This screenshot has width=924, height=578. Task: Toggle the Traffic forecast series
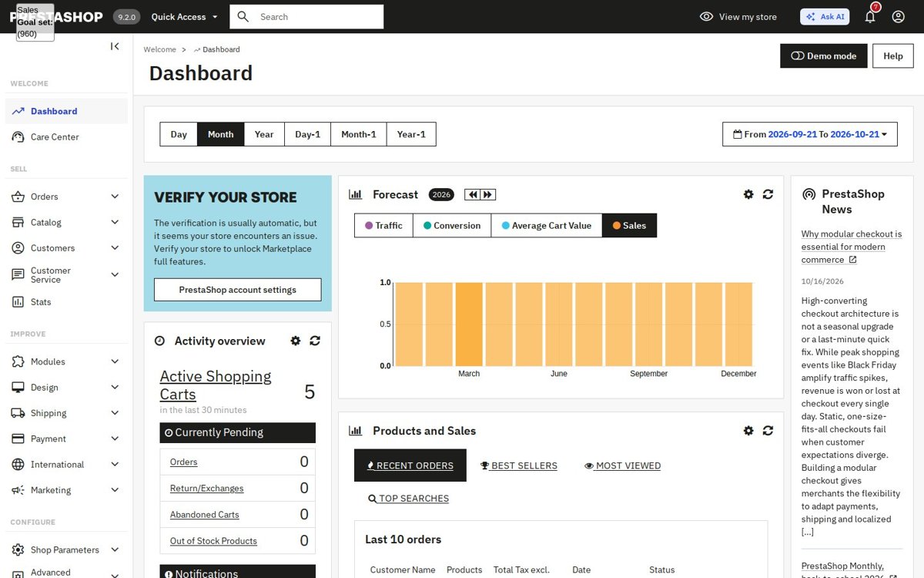click(x=383, y=226)
